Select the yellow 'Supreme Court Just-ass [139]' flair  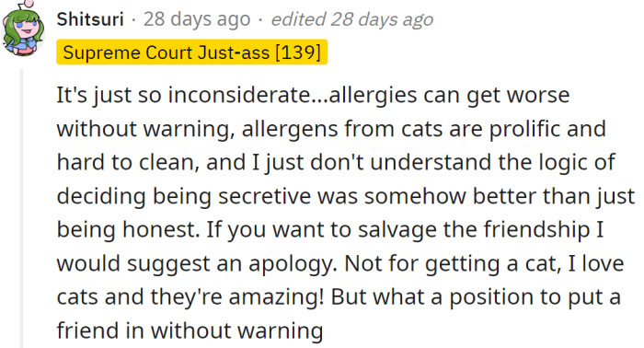[191, 52]
